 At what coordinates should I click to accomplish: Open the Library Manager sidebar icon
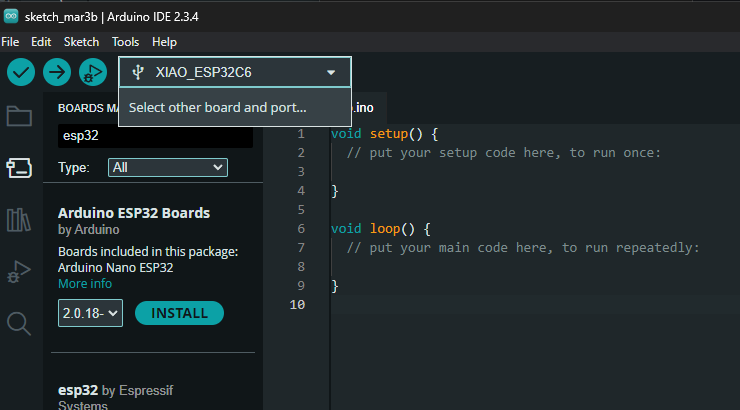click(x=19, y=220)
